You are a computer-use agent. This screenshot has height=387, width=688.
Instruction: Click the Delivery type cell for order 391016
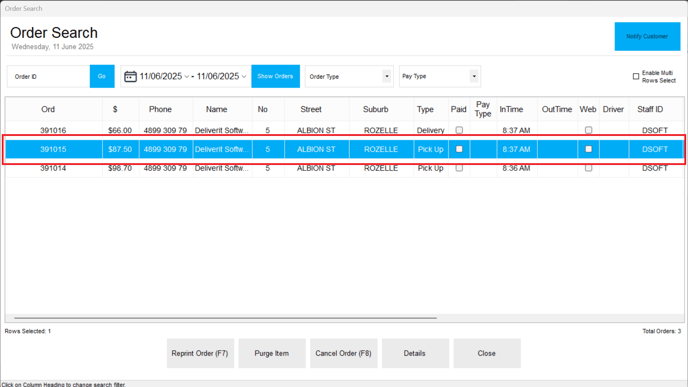coord(430,130)
